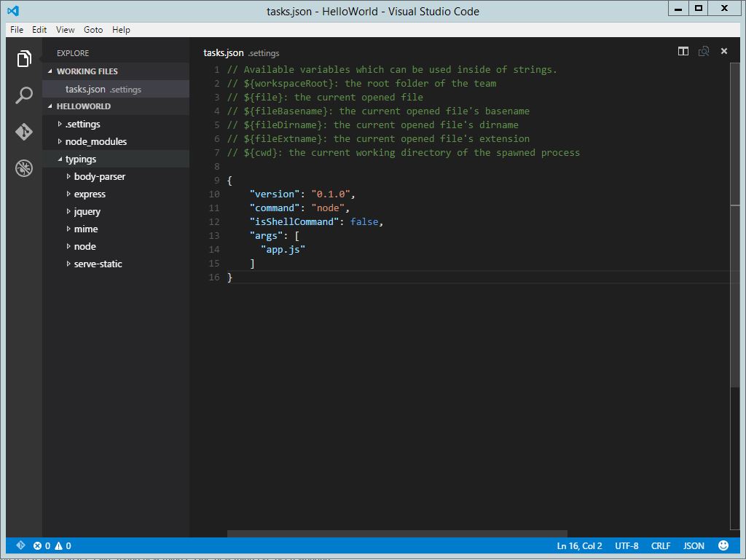Change the UTF-8 file encoding
The height and width of the screenshot is (560, 746).
627,545
